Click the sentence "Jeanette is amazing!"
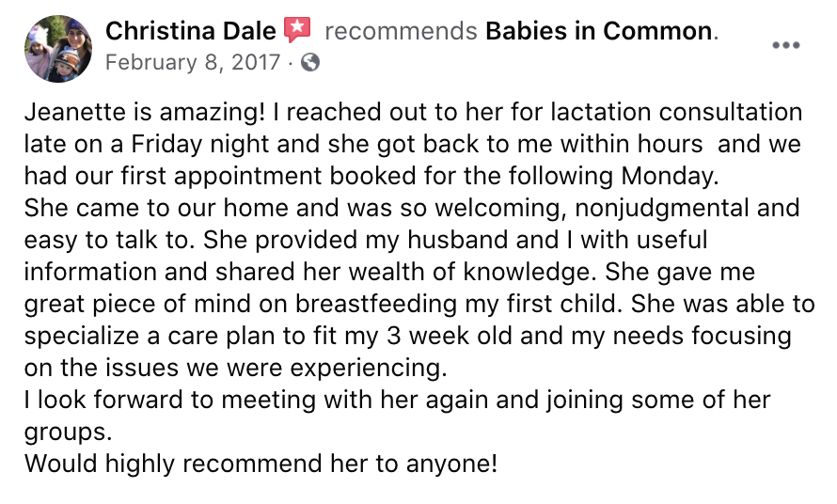Viewport: 837px width, 504px height. tap(145, 112)
